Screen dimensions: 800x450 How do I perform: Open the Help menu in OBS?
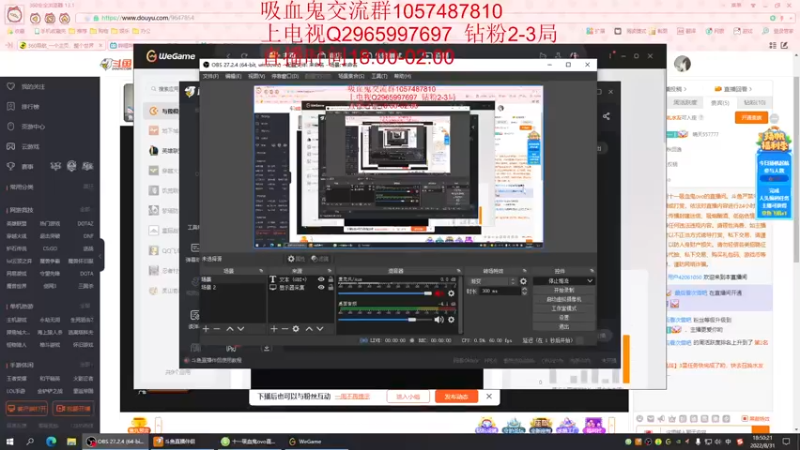tap(402, 76)
